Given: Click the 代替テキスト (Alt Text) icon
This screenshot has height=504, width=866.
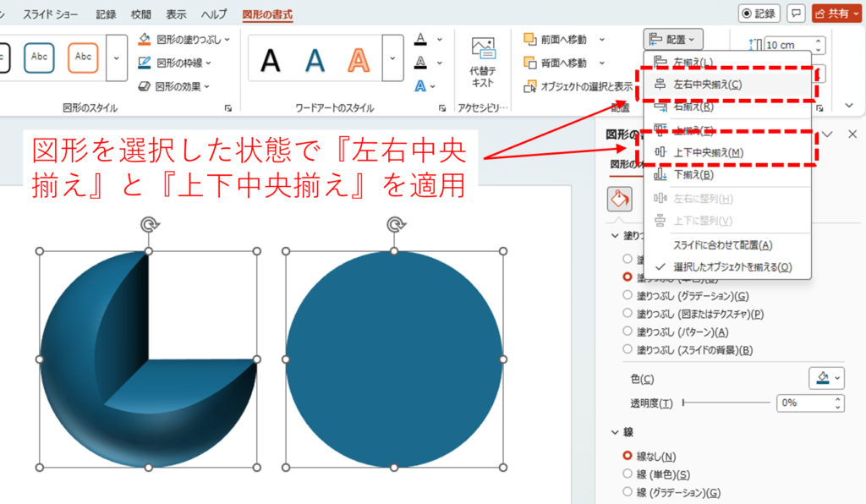Looking at the screenshot, I should click(x=483, y=49).
